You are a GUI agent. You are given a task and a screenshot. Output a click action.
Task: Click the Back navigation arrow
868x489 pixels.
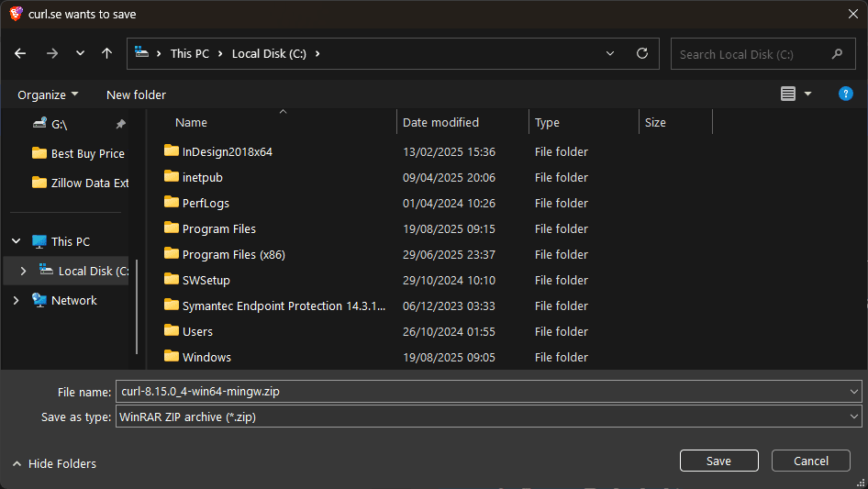click(20, 53)
